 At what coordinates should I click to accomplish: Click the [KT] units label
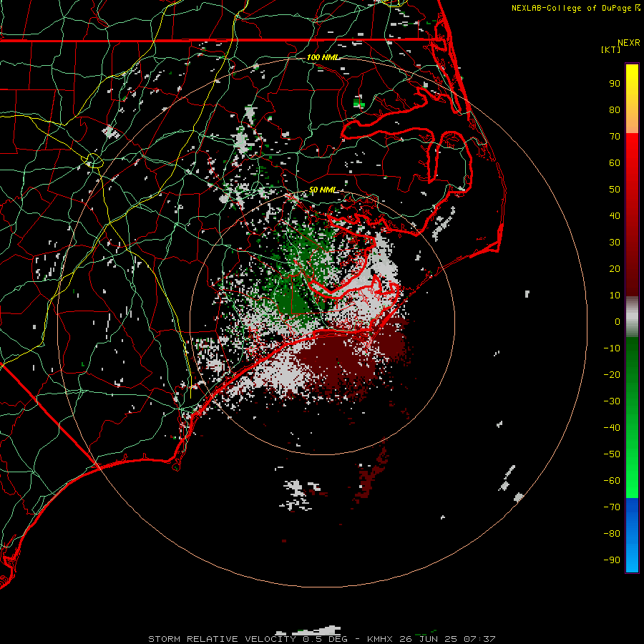tap(611, 49)
